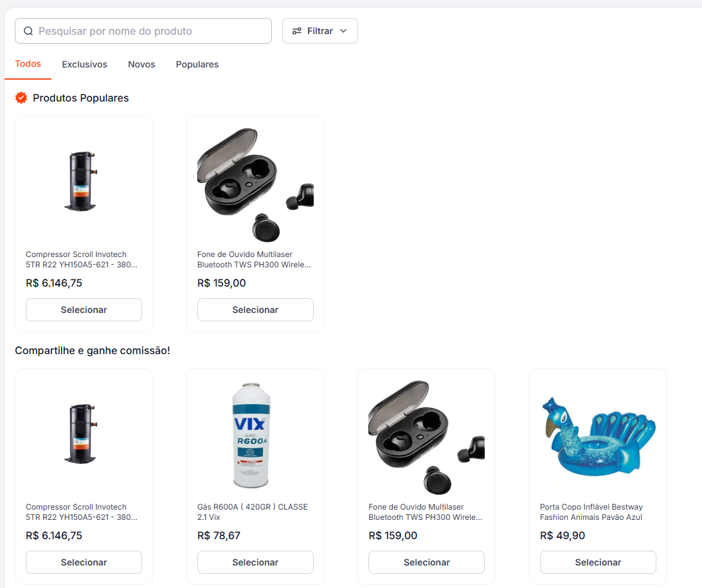
Task: Expand the Filtrar dropdown chevron
Action: 343,31
